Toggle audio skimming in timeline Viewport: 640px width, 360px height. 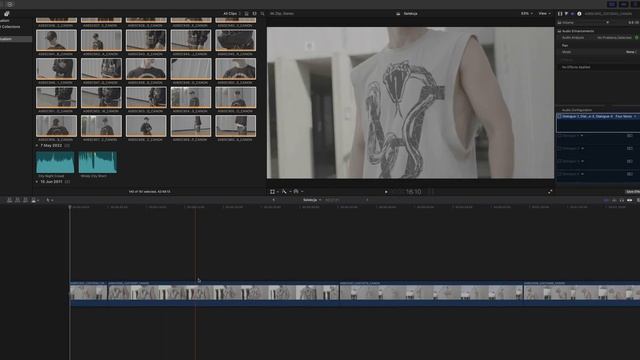(x=614, y=200)
